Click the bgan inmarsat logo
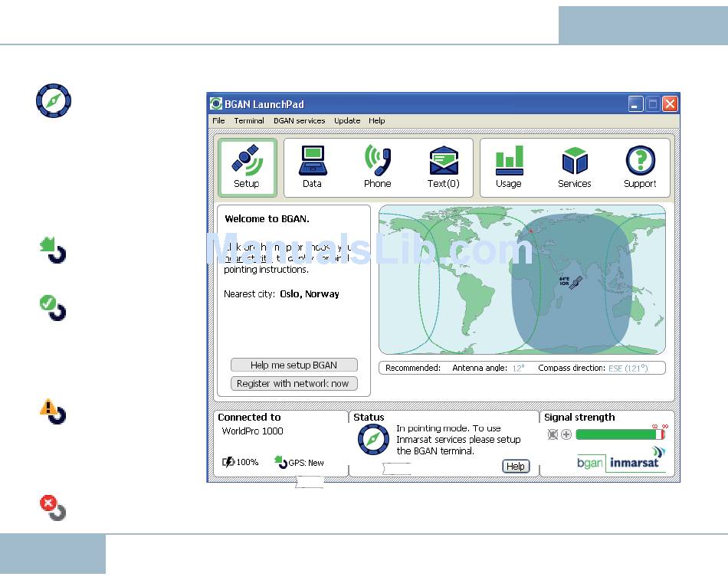728x580 pixels. pyautogui.click(x=621, y=459)
